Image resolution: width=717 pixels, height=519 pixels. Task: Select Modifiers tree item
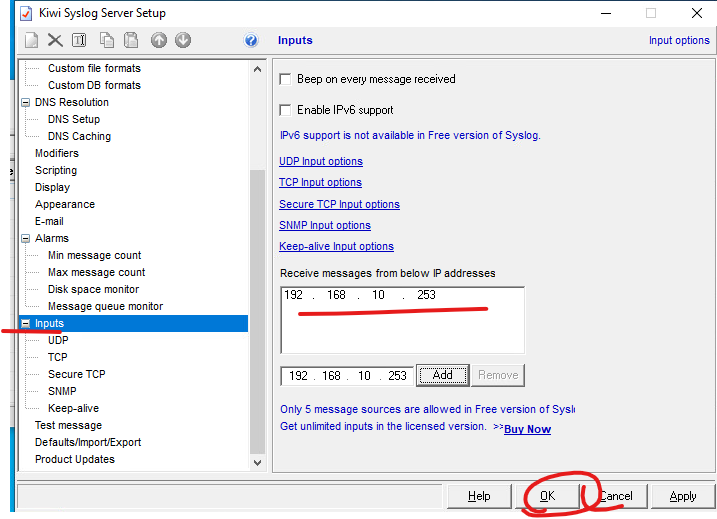(x=57, y=153)
